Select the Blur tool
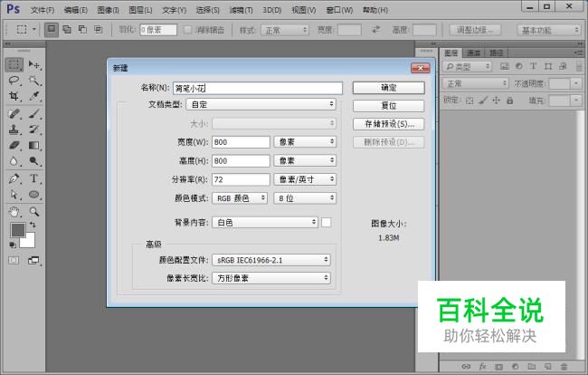Screen dimensions: 588x375 pyautogui.click(x=14, y=161)
